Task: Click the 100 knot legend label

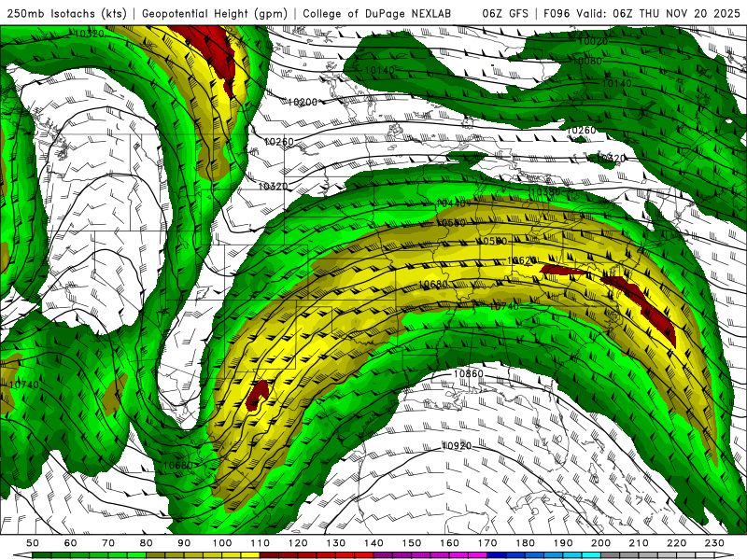Action: coord(222,543)
